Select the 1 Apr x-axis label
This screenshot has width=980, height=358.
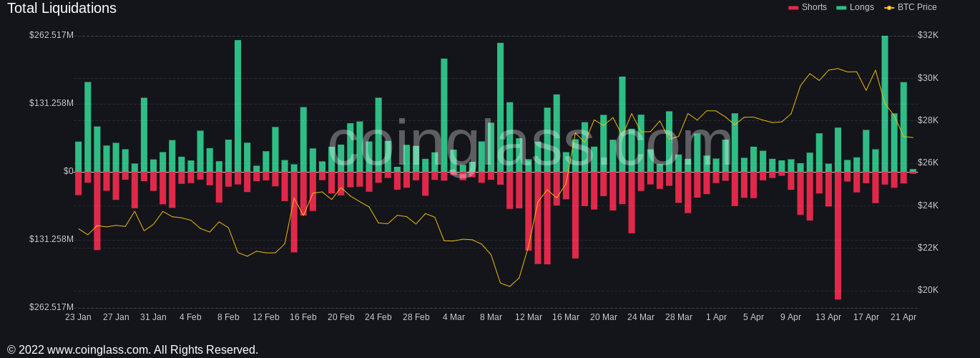click(716, 317)
